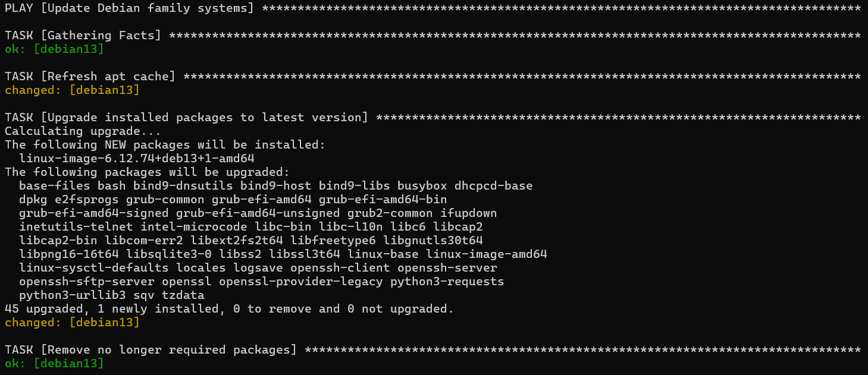Click the libgnutls30t64 package name
The image size is (868, 375).
tap(433, 241)
